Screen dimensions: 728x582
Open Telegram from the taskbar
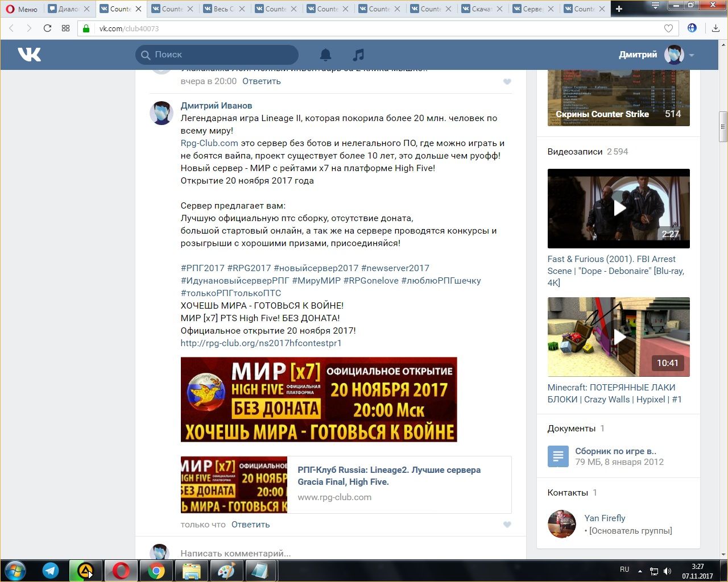(51, 571)
